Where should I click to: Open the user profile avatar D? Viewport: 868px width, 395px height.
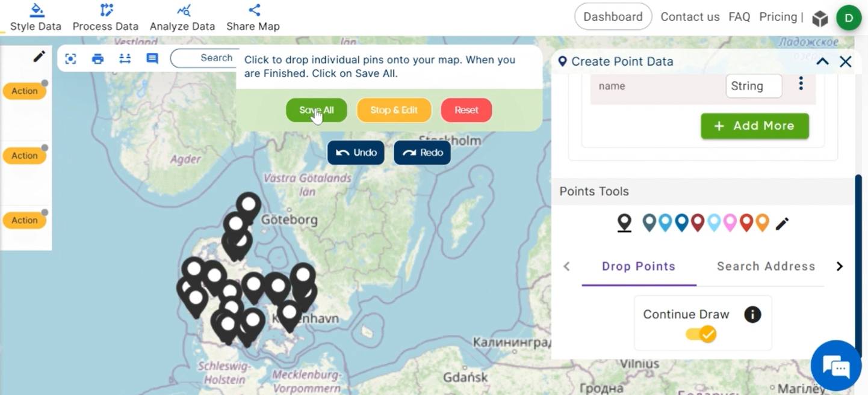pos(849,17)
